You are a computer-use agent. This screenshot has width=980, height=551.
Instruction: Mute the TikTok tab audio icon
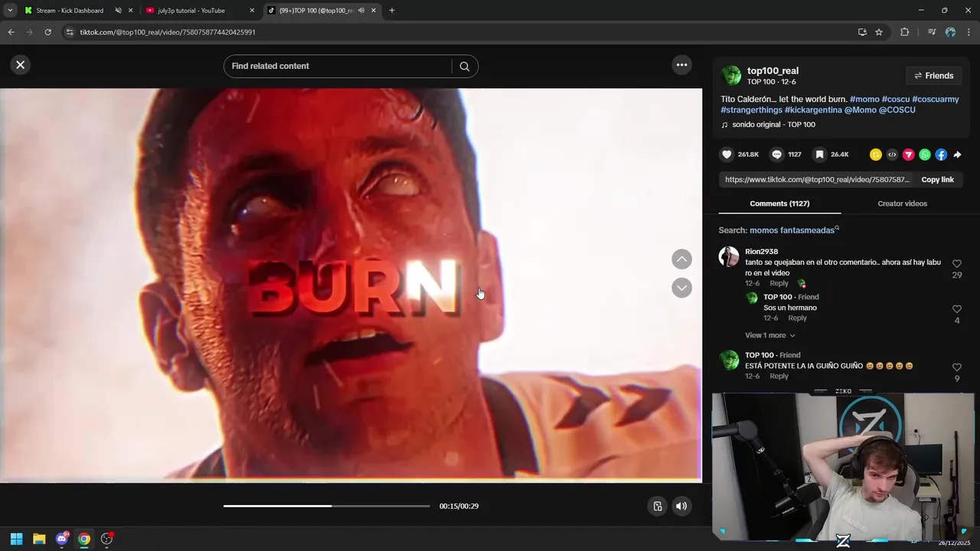point(361,11)
